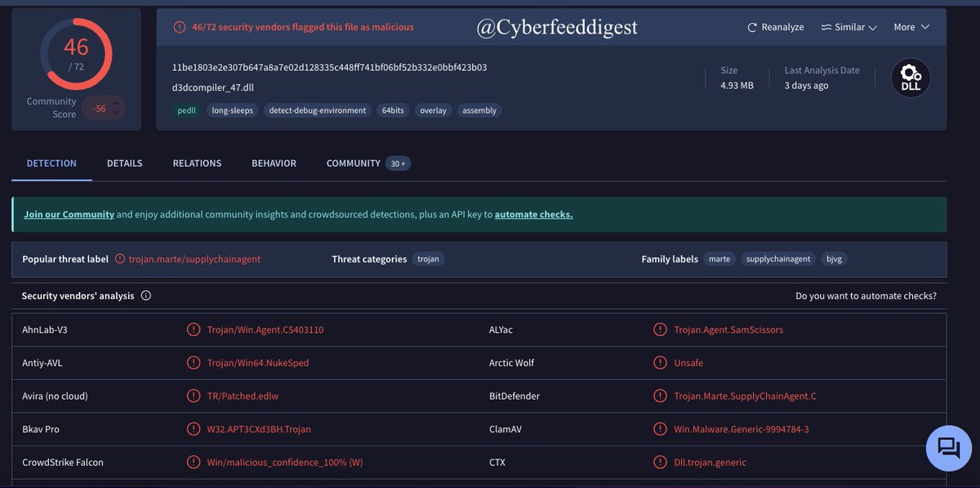
Task: Click the info icon beside Security vendors' analysis
Action: click(146, 296)
